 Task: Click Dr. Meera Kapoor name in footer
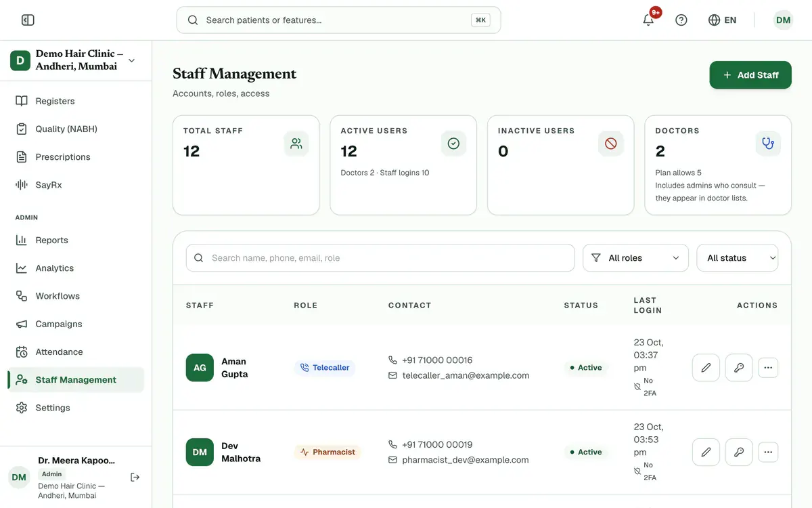click(76, 461)
